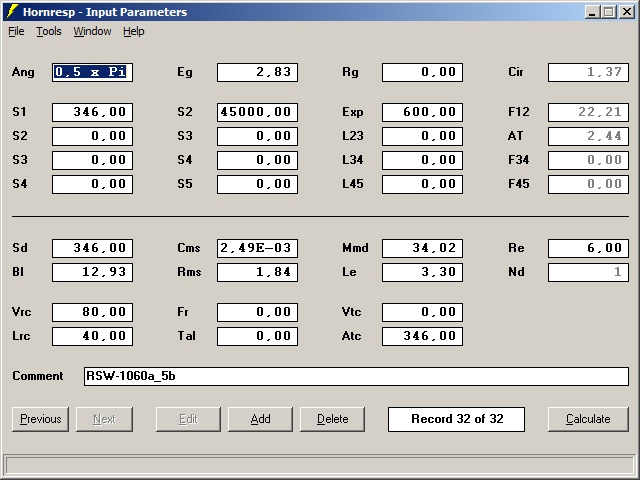This screenshot has width=640, height=480.
Task: Click the Exp field showing 600,00
Action: tap(422, 112)
